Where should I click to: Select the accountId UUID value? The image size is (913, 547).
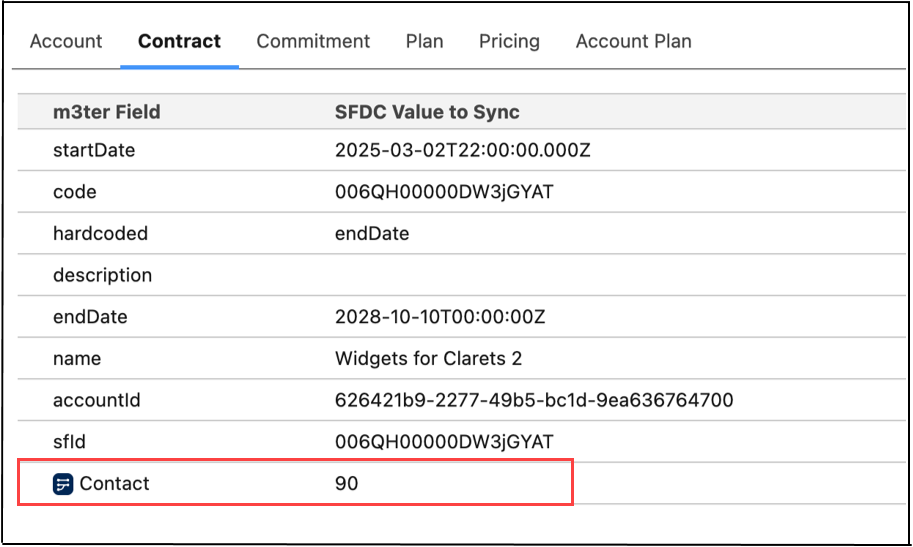pyautogui.click(x=534, y=400)
